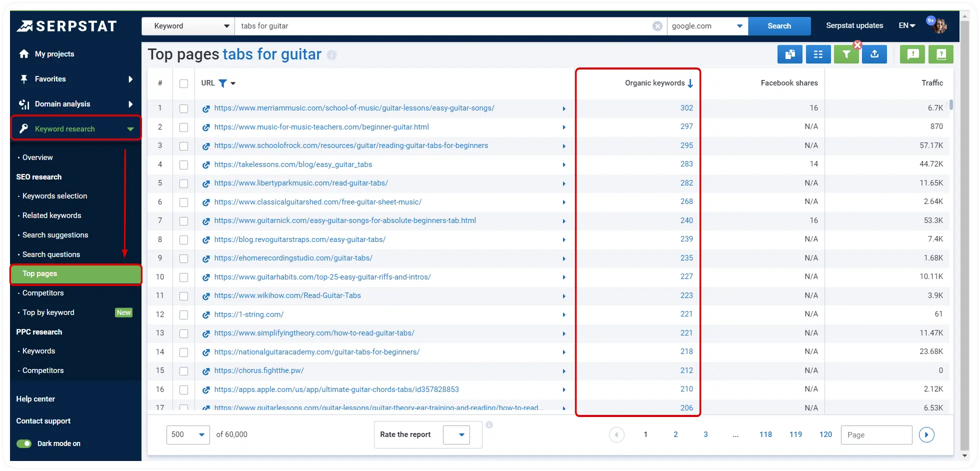This screenshot has height=471, width=980.
Task: Open the Keyword search type dropdown
Action: pyautogui.click(x=188, y=25)
